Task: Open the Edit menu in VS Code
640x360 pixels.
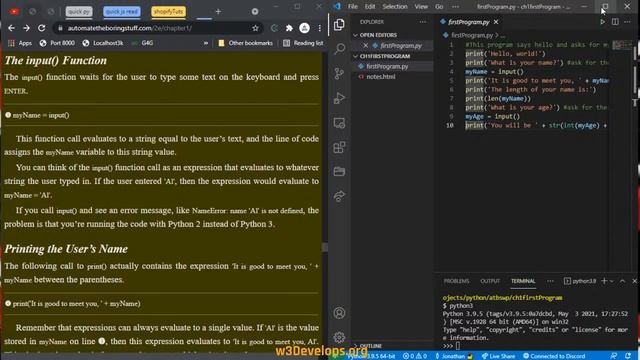Action: point(370,7)
